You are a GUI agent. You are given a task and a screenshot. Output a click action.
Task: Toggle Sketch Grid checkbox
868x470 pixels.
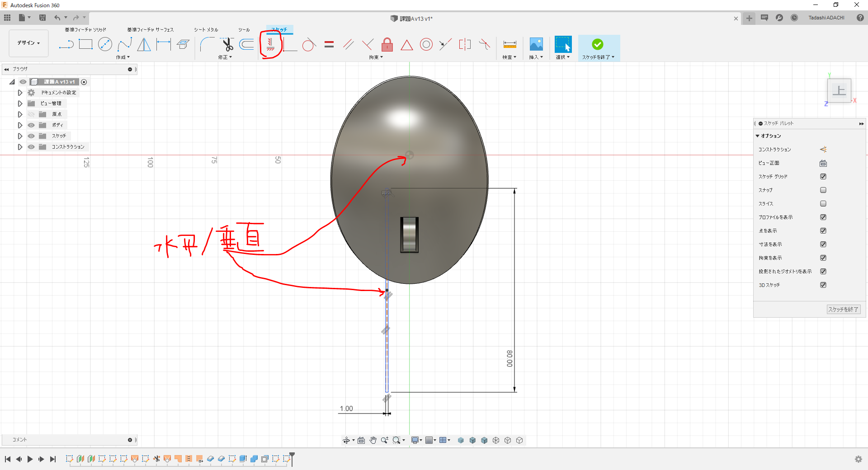823,177
